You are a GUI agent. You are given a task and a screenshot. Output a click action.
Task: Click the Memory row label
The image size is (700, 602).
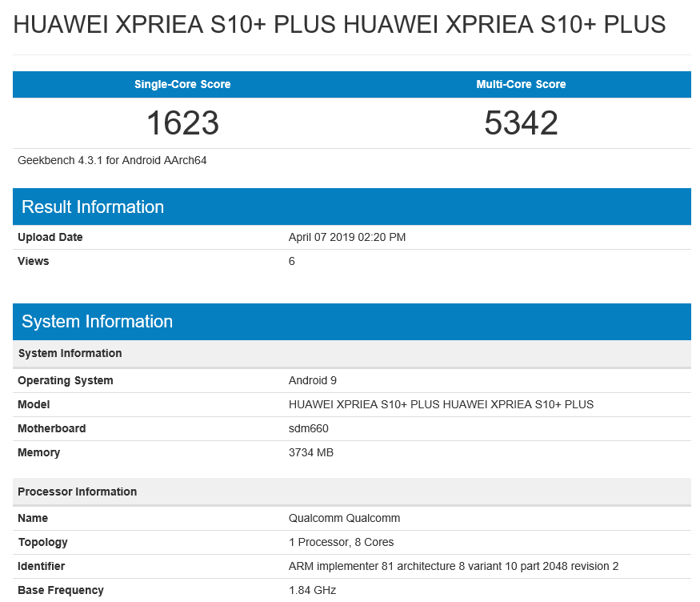[39, 453]
